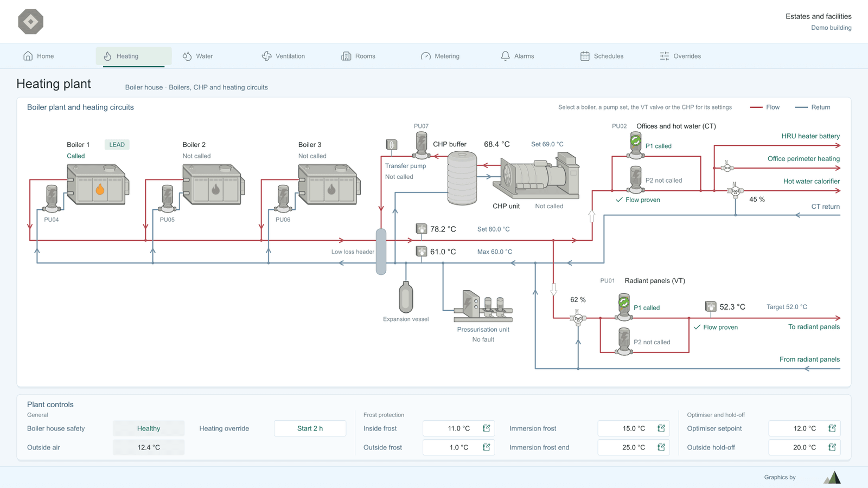This screenshot has height=488, width=868.
Task: Edit the Optimiser setpoint value
Action: (832, 428)
